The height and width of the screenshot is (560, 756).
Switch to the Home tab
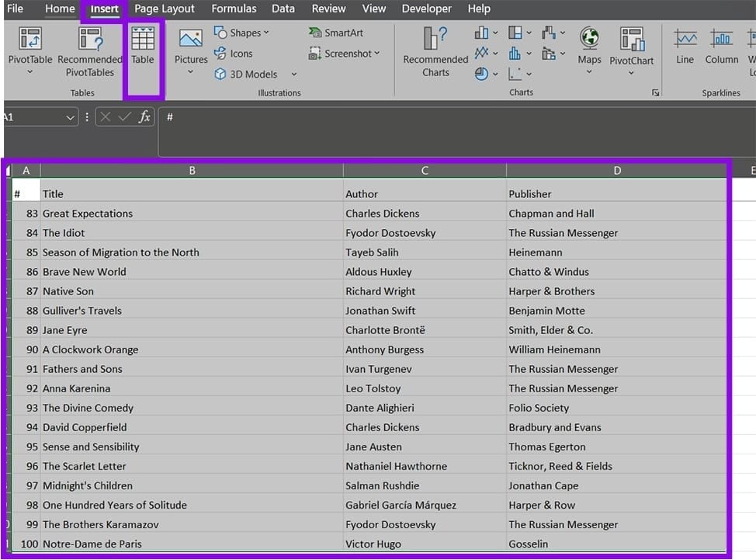pos(60,9)
